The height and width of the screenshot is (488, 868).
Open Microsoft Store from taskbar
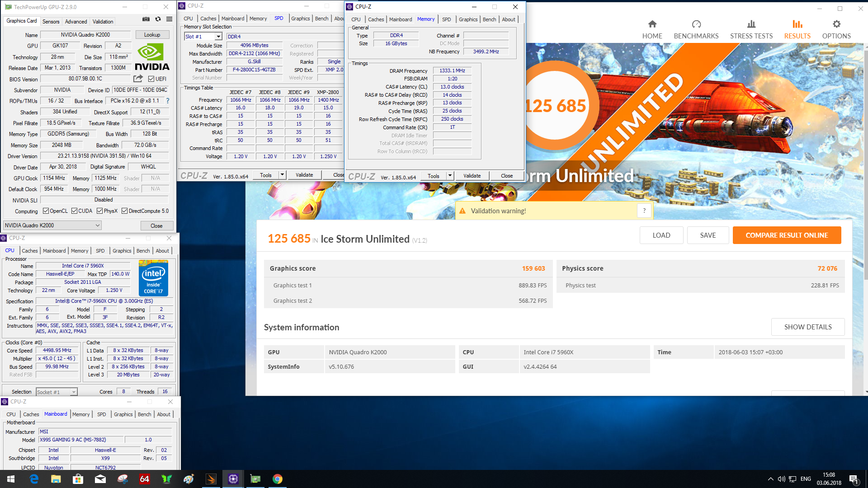(78, 479)
